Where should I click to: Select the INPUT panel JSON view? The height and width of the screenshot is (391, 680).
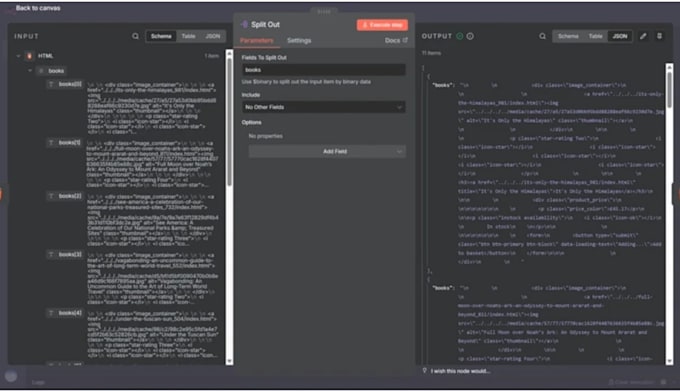[x=212, y=36]
